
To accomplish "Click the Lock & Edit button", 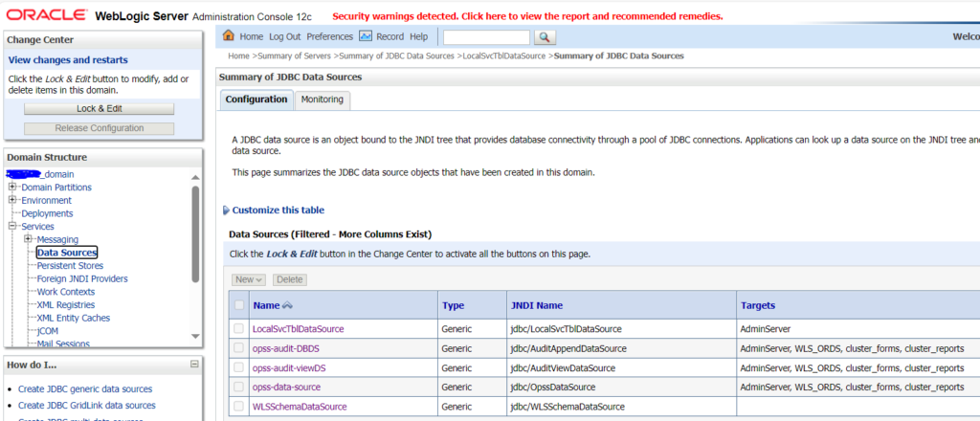I will [99, 109].
